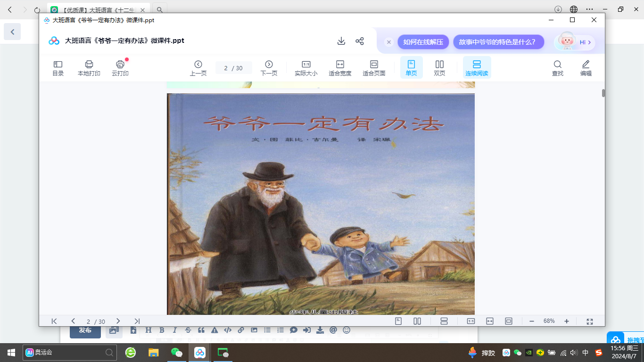Click the page number field in top toolbar
The width and height of the screenshot is (644, 362).
[x=234, y=68]
